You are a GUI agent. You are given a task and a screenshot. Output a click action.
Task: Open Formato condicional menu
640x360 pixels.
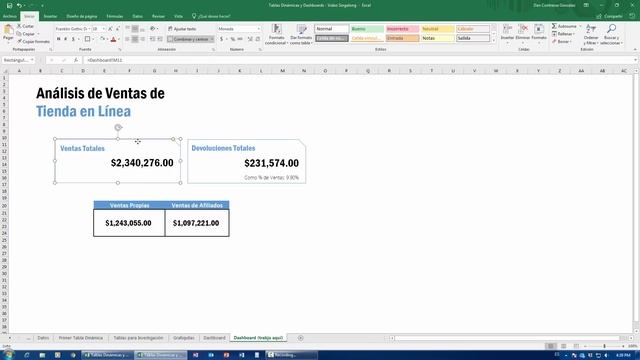[276, 34]
